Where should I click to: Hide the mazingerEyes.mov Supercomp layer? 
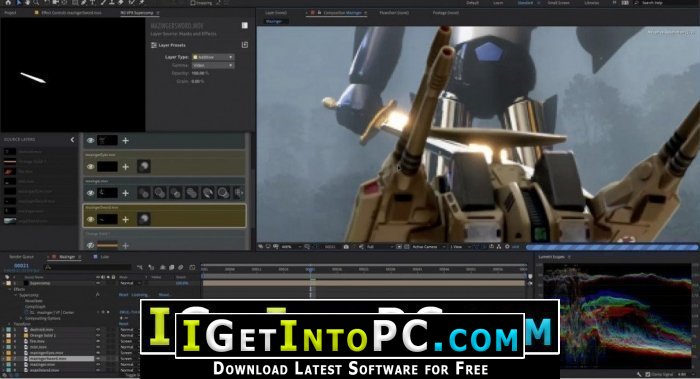(90, 167)
